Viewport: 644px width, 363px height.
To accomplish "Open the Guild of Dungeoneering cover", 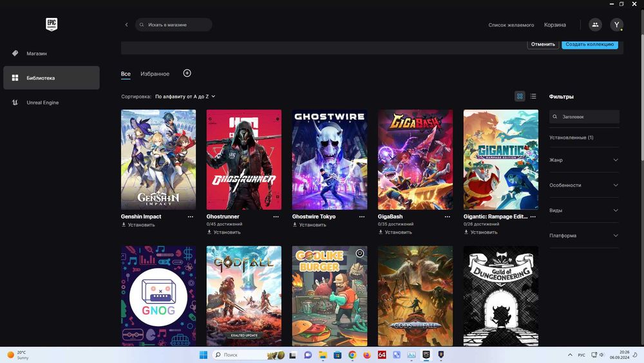I will [500, 296].
